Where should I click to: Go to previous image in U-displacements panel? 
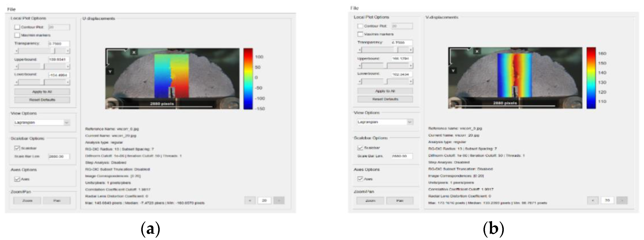250,200
